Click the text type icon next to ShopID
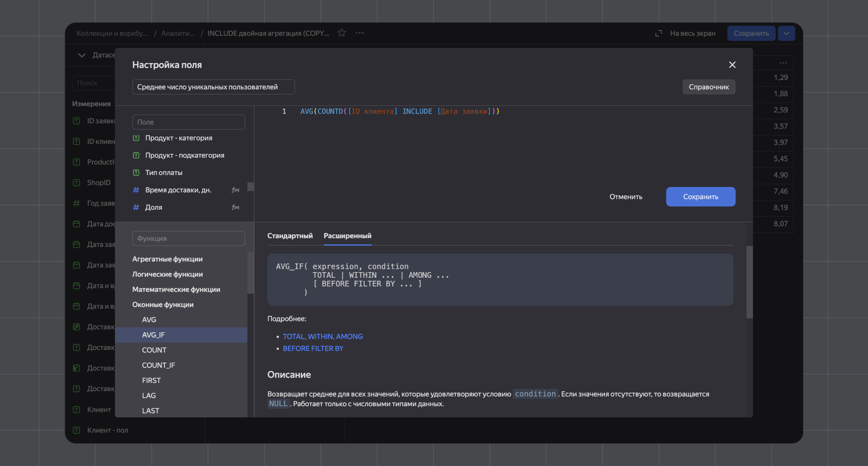Screen dimensions: 868x466 [x=76, y=182]
